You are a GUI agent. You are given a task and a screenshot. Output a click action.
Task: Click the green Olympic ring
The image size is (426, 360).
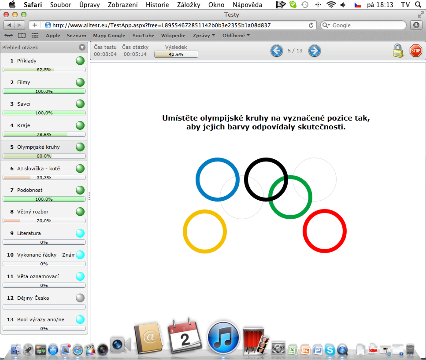310,197
